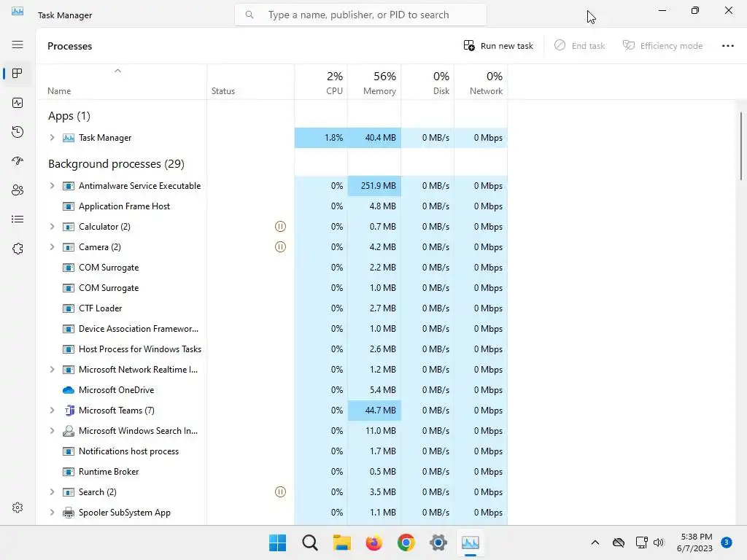Click the suspended status icon for Camera
747x560 pixels.
tap(281, 247)
